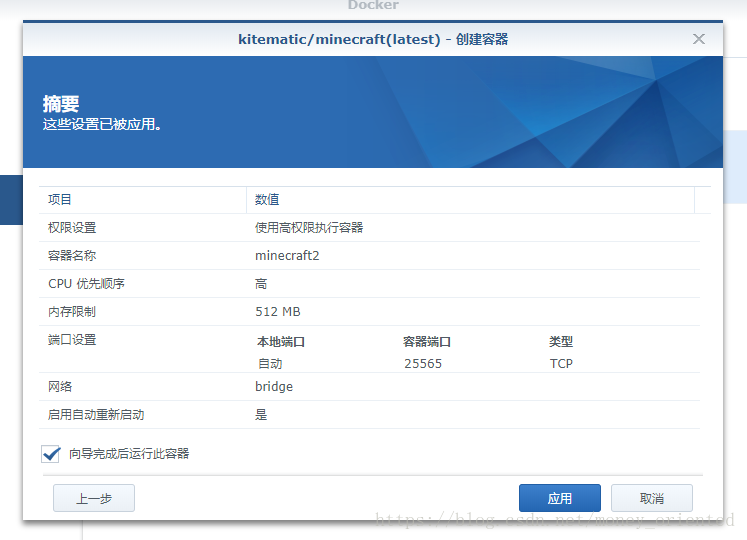
Task: Select the 网络 row label
Action: (x=60, y=387)
